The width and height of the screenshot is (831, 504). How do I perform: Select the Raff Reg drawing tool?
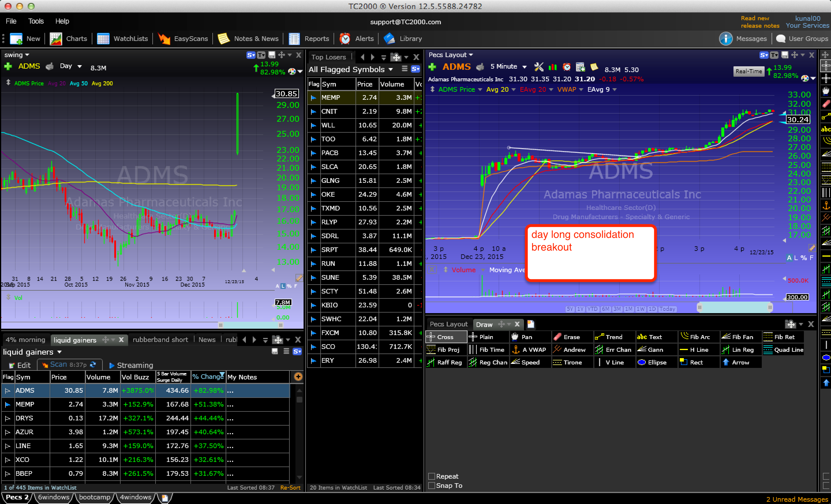point(445,362)
